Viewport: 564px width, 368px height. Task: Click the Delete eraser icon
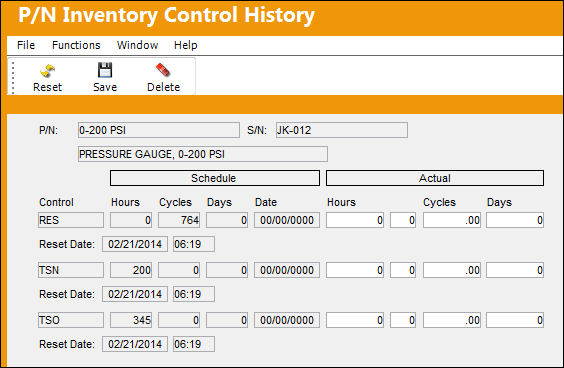163,70
